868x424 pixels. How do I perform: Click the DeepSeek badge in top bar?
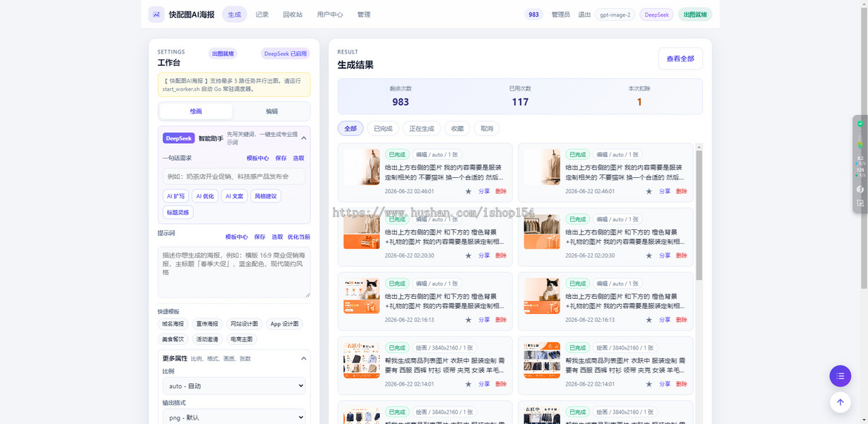click(x=657, y=14)
